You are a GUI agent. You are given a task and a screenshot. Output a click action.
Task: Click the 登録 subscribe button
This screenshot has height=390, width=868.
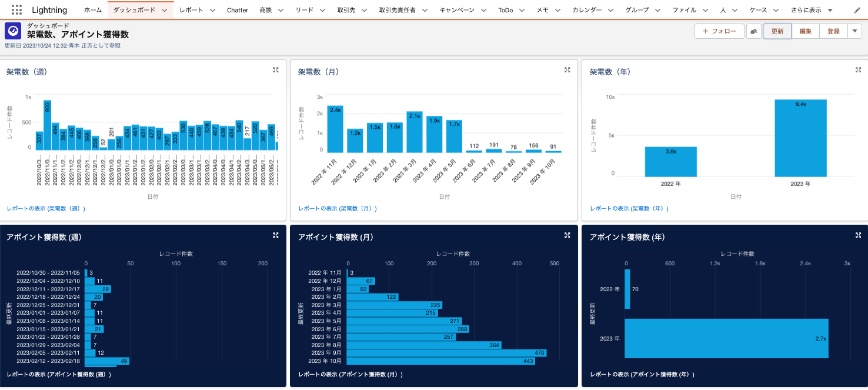833,31
